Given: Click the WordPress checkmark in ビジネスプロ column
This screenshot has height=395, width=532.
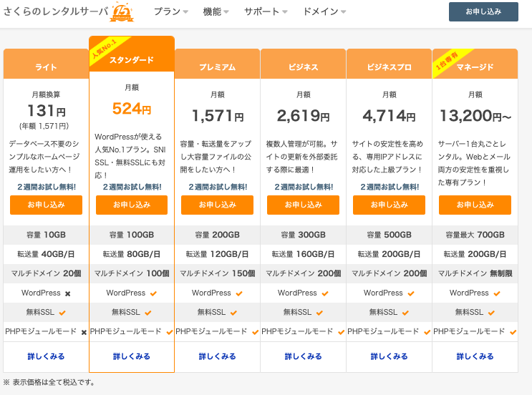Looking at the screenshot, I should [x=411, y=293].
